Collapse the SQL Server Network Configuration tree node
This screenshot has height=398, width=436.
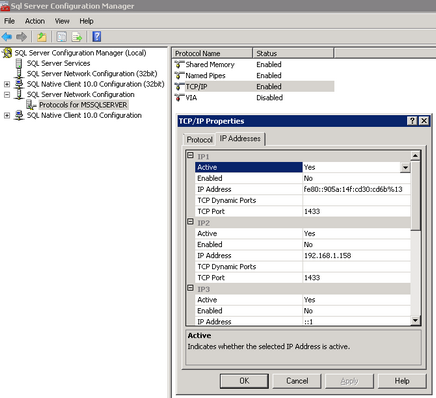[x=7, y=95]
